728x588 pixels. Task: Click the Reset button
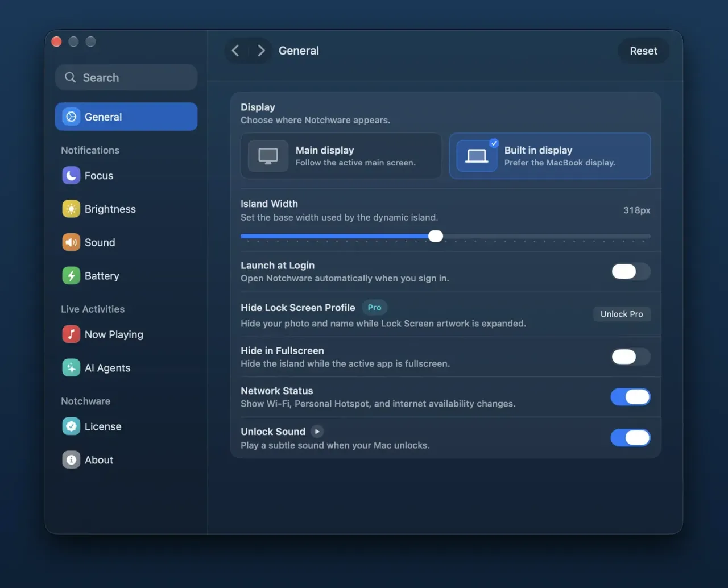[643, 51]
